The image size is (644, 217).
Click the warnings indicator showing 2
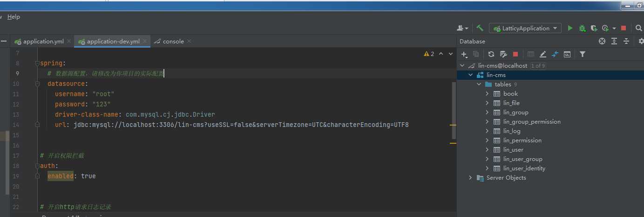click(428, 54)
